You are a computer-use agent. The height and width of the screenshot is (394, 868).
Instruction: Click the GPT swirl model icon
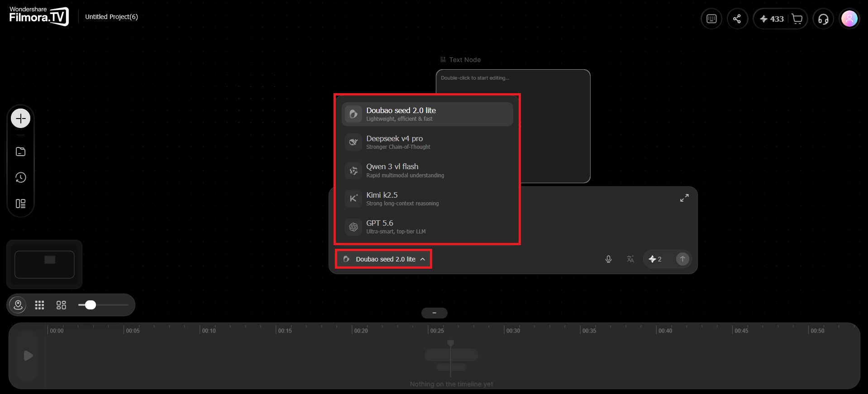353,227
